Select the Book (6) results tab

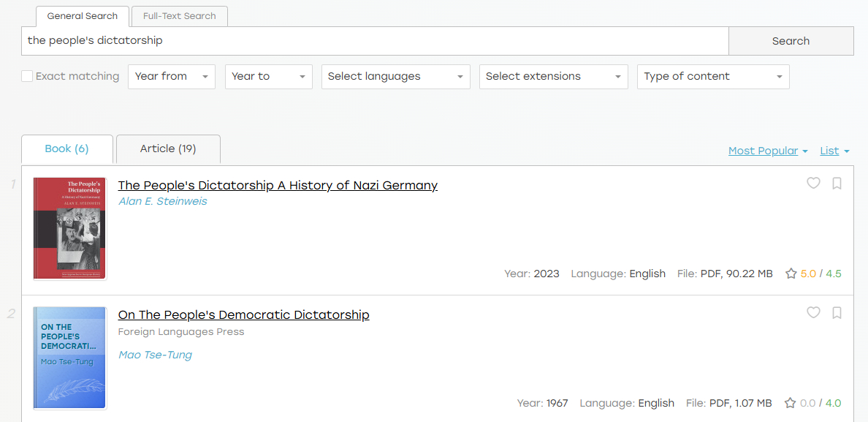pyautogui.click(x=67, y=149)
